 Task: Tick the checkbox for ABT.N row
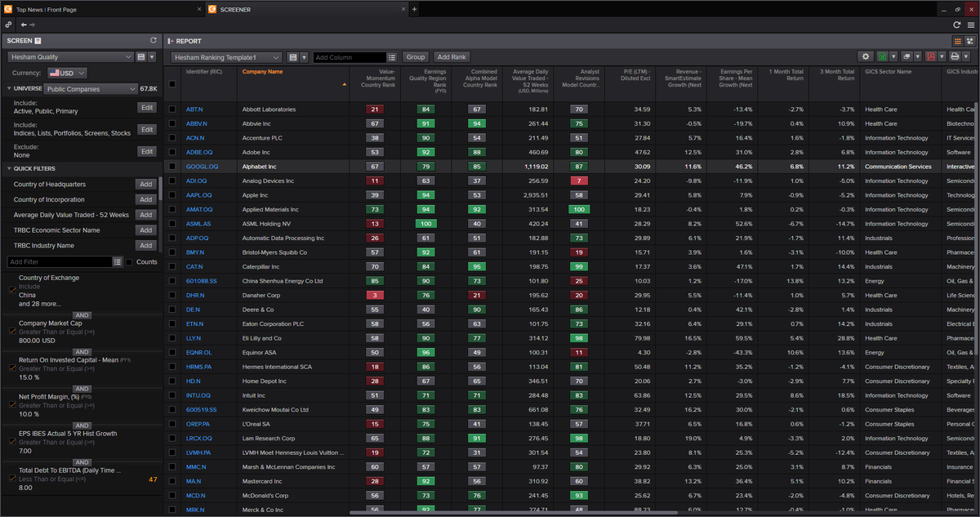171,109
